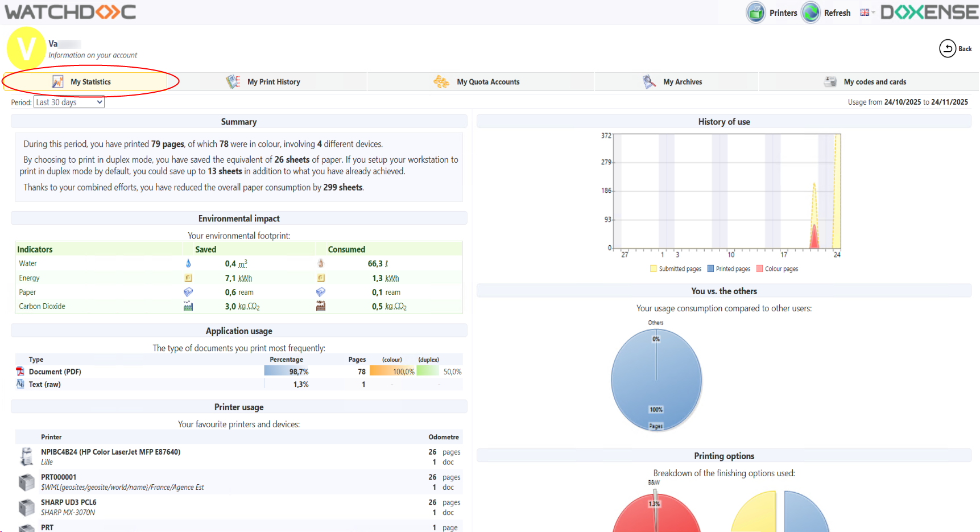Click the Submitted pages legend swatch

(x=654, y=269)
